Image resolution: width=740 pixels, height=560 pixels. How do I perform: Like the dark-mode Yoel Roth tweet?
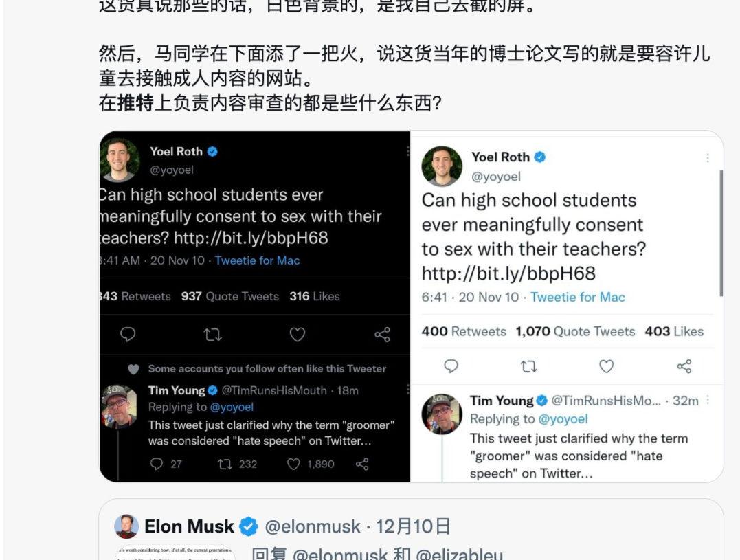297,335
